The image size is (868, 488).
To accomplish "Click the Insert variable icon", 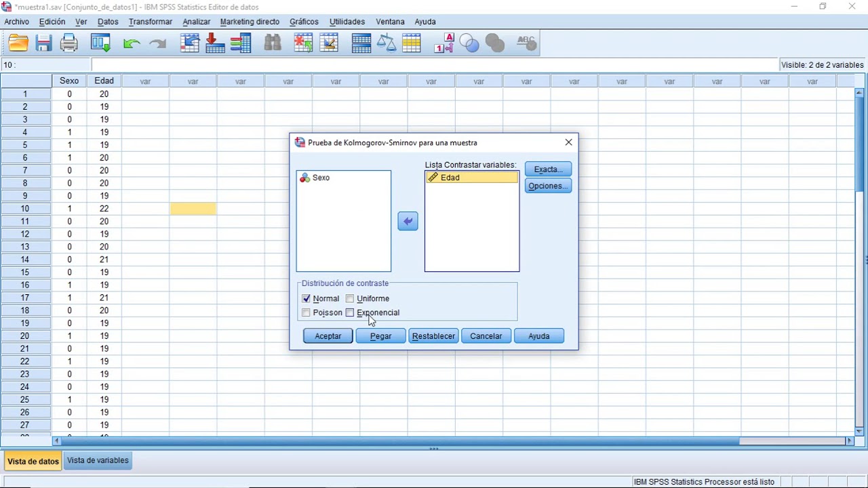I will (329, 43).
